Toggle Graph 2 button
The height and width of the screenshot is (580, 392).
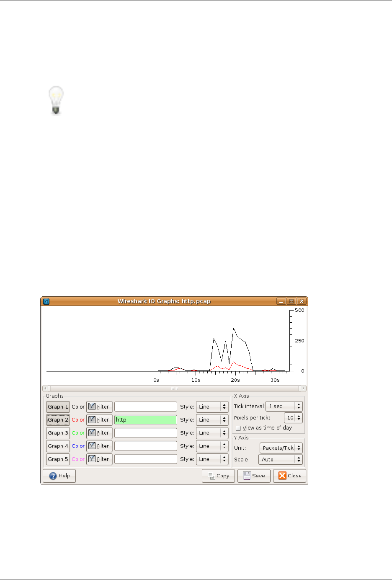pos(58,419)
